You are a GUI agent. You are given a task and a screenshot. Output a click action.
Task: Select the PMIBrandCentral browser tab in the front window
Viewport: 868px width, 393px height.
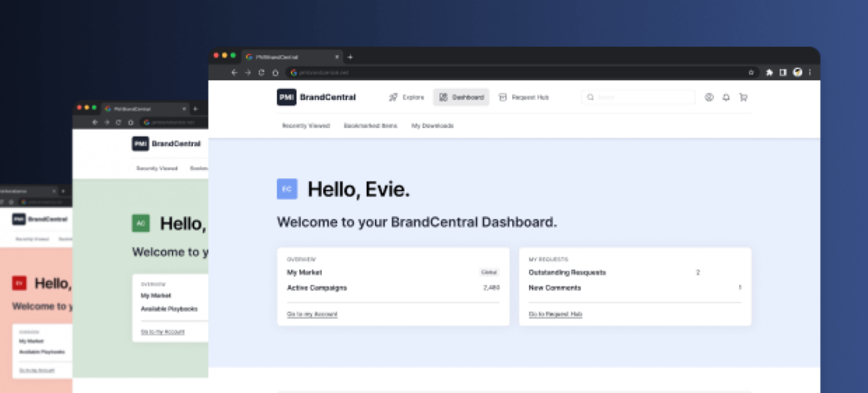click(293, 57)
